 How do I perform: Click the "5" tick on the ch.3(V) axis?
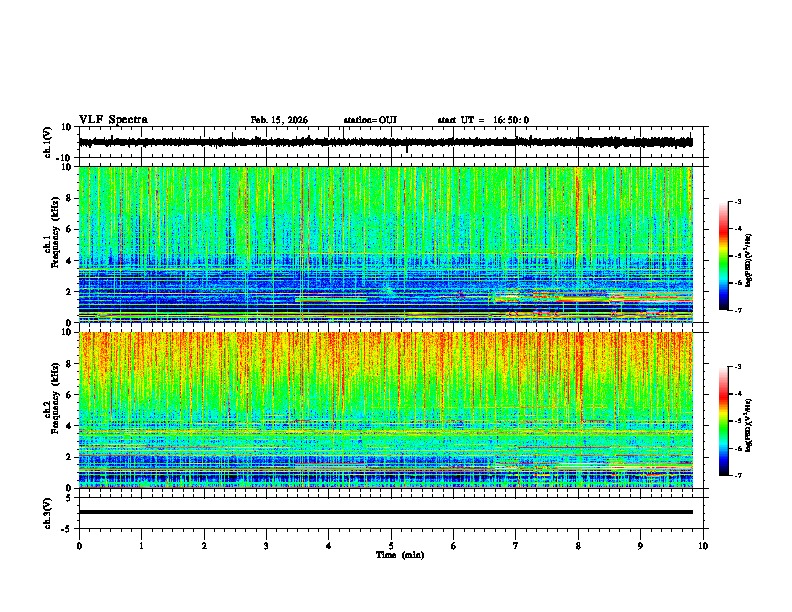(69, 497)
